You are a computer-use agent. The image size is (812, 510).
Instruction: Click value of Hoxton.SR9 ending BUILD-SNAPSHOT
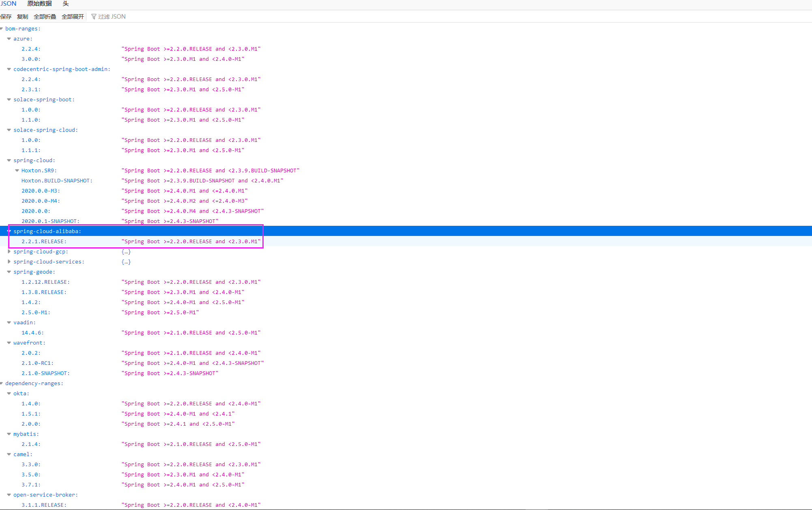211,171
